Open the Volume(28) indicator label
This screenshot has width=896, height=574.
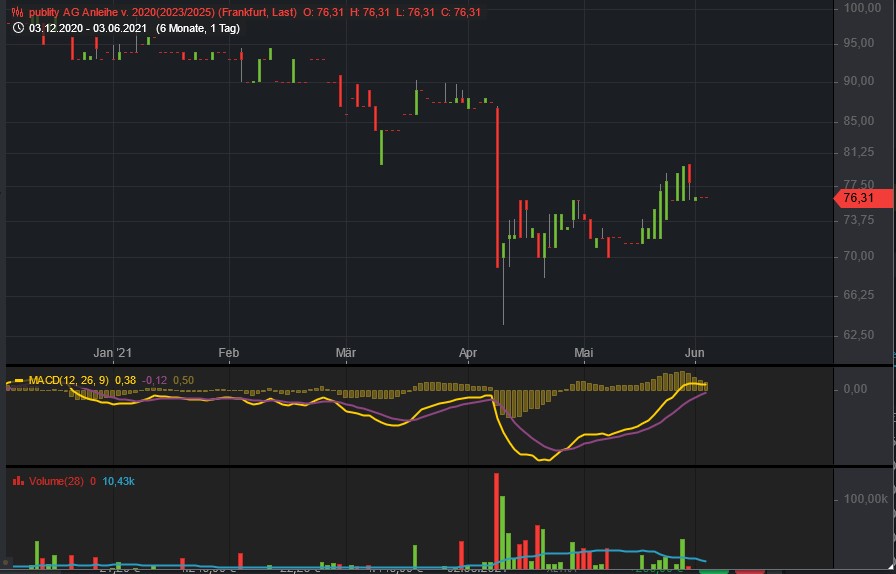tap(55, 481)
